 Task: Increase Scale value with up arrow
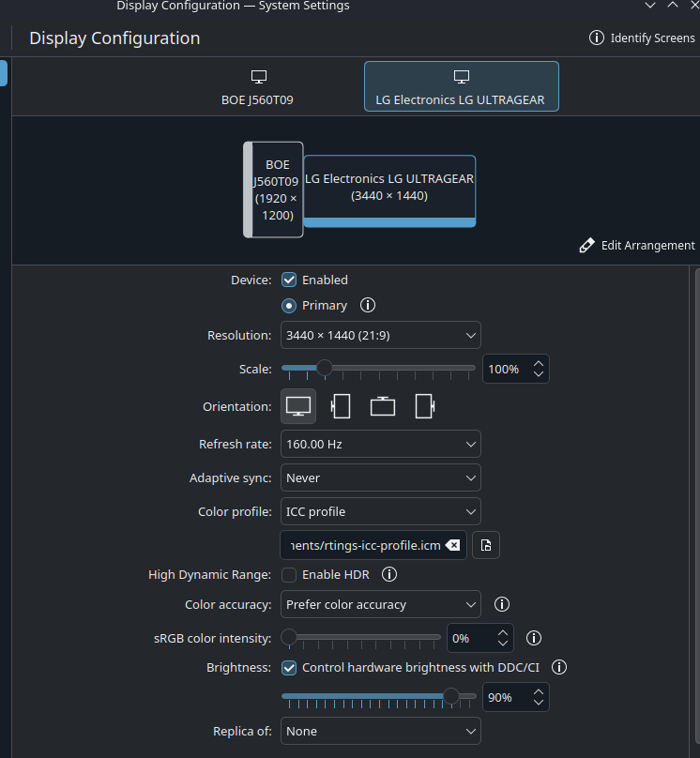[539, 364]
